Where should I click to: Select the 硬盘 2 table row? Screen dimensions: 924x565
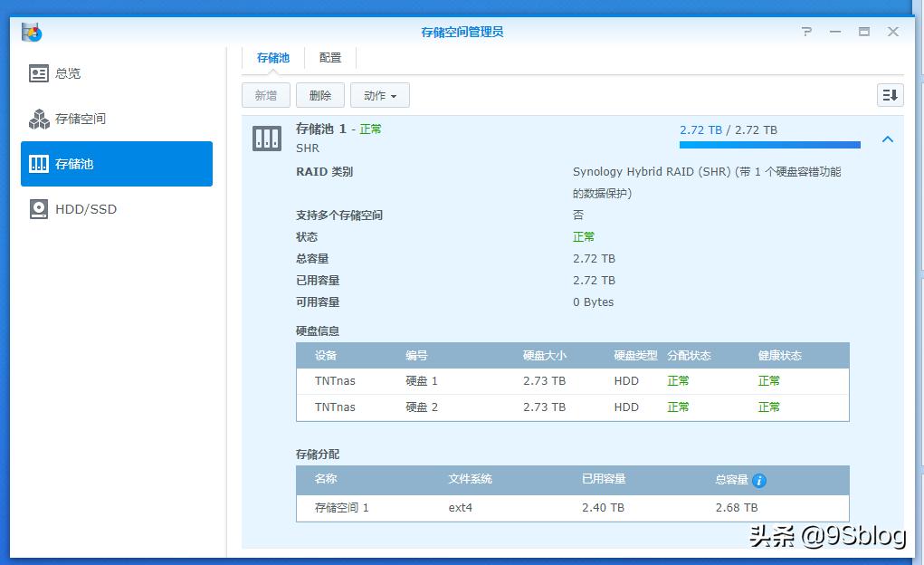click(572, 407)
